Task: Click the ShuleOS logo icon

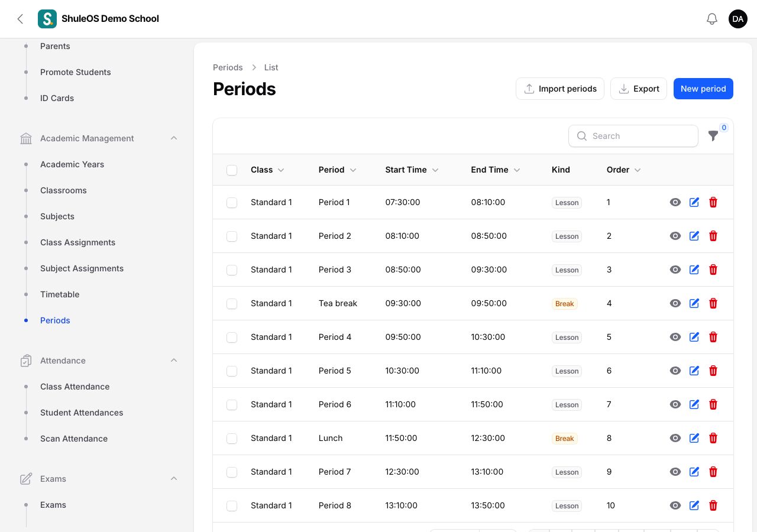Action: tap(47, 19)
